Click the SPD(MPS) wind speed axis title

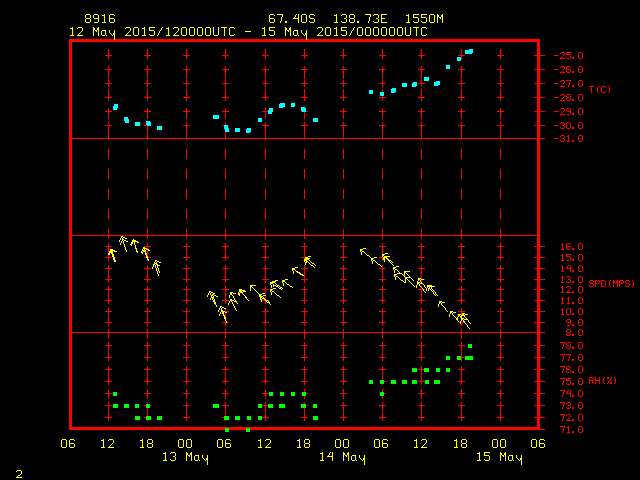tap(611, 283)
